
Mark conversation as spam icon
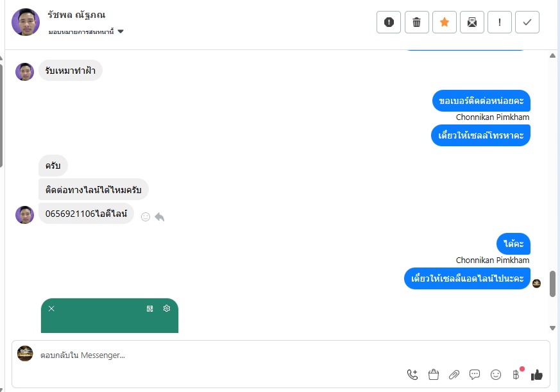coord(389,22)
